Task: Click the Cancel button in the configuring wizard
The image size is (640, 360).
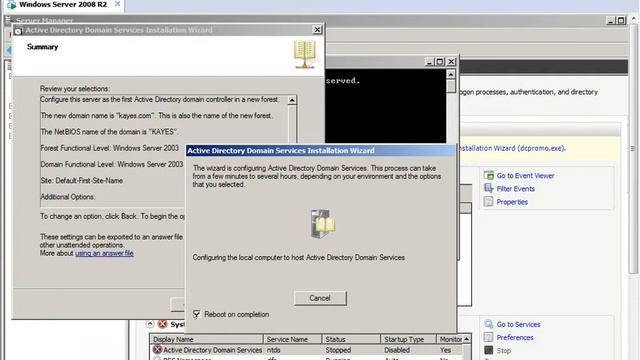Action: [320, 298]
